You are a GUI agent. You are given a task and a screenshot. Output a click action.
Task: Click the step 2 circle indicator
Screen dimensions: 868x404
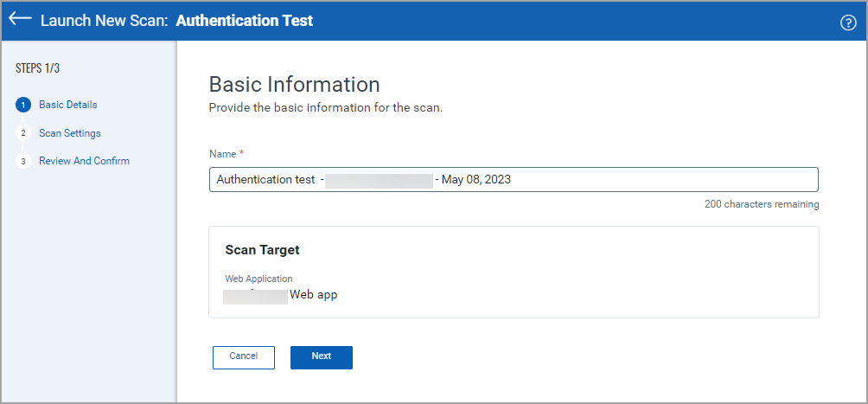click(23, 133)
